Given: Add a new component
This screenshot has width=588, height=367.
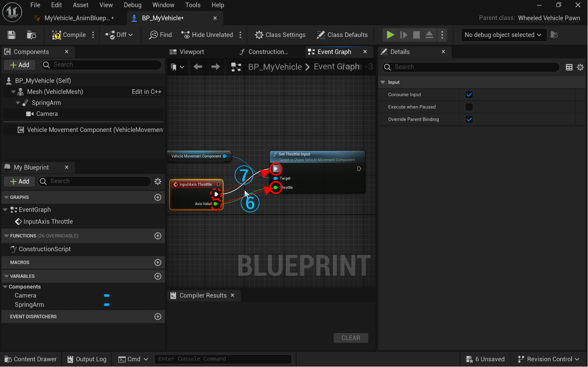Looking at the screenshot, I should pyautogui.click(x=20, y=65).
